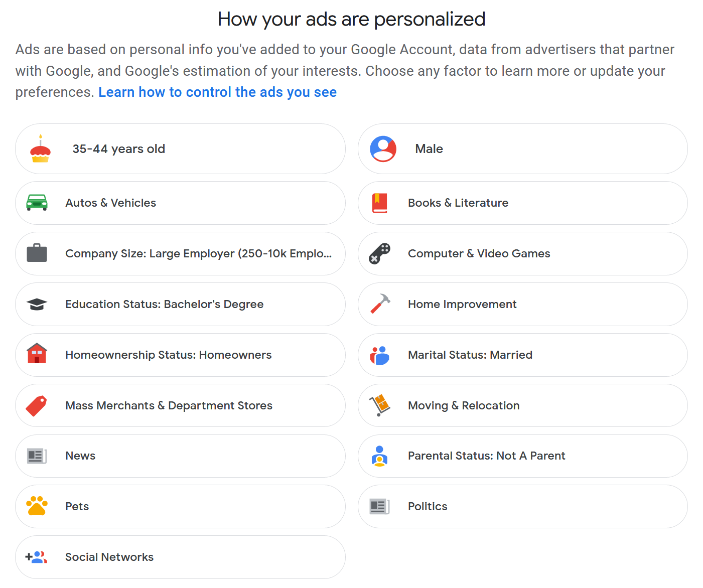
Task: Click the green car Autos icon
Action: click(37, 203)
